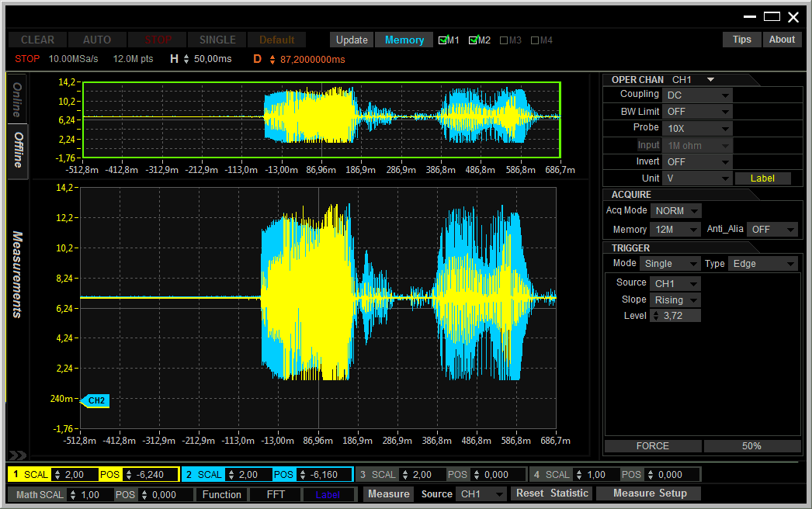Screen dimensions: 812x509
Task: Switch to the Offline tab
Action: 17,151
